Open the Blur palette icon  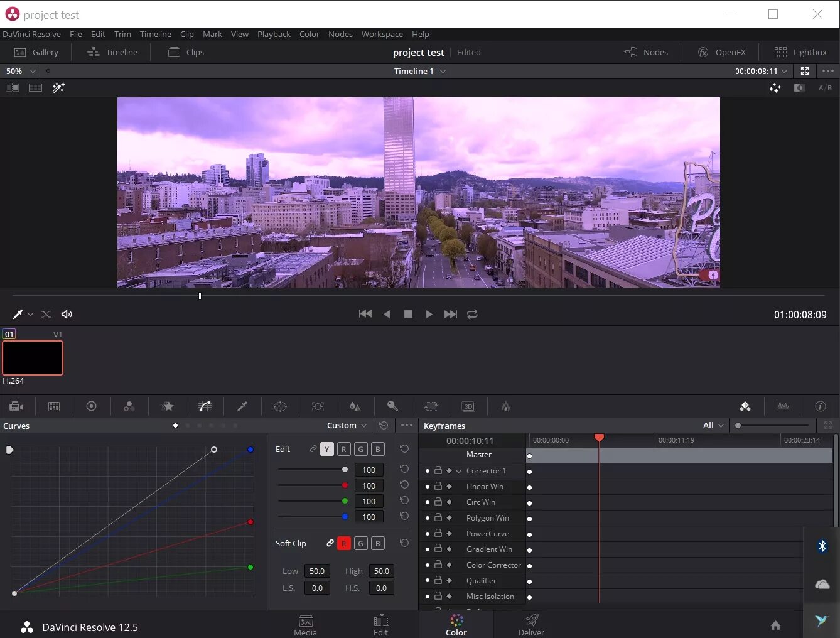point(355,406)
